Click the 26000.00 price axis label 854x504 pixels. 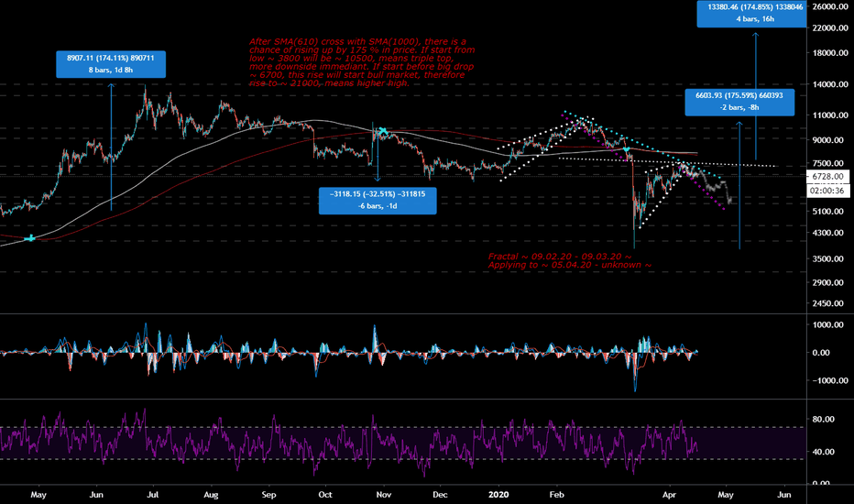tap(830, 6)
